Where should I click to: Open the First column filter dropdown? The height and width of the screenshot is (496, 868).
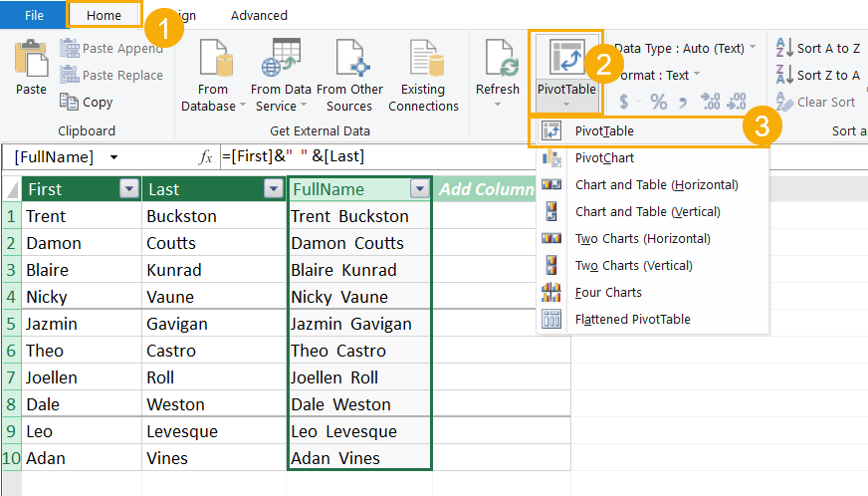pyautogui.click(x=129, y=189)
